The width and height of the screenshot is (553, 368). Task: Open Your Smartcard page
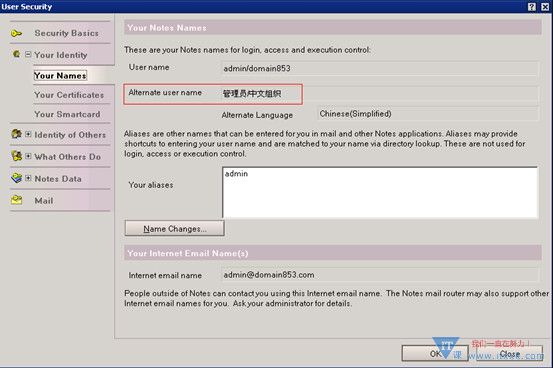tap(67, 114)
